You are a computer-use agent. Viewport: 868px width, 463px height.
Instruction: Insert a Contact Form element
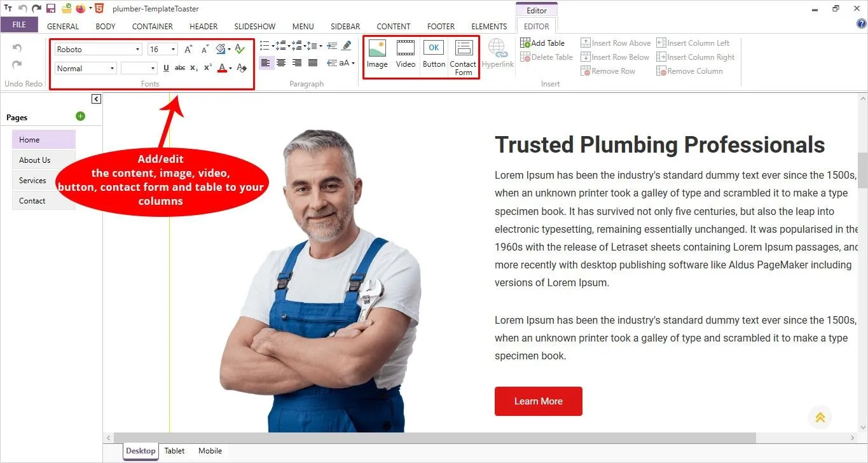(x=463, y=56)
